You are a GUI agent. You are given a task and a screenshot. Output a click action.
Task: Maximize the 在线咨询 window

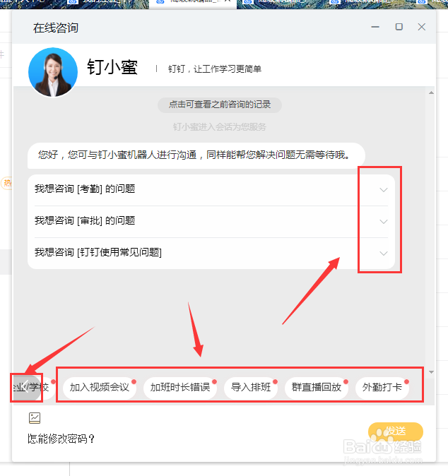pyautogui.click(x=399, y=27)
